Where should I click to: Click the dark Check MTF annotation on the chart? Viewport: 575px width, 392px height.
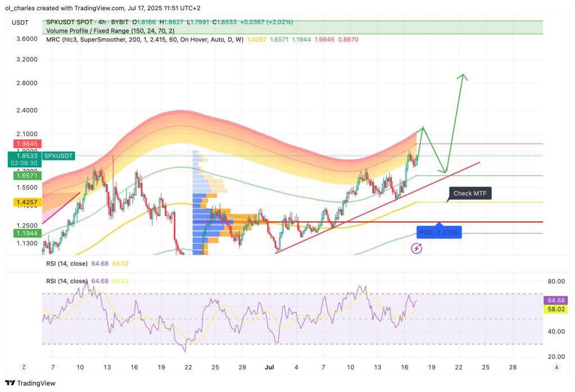click(471, 193)
